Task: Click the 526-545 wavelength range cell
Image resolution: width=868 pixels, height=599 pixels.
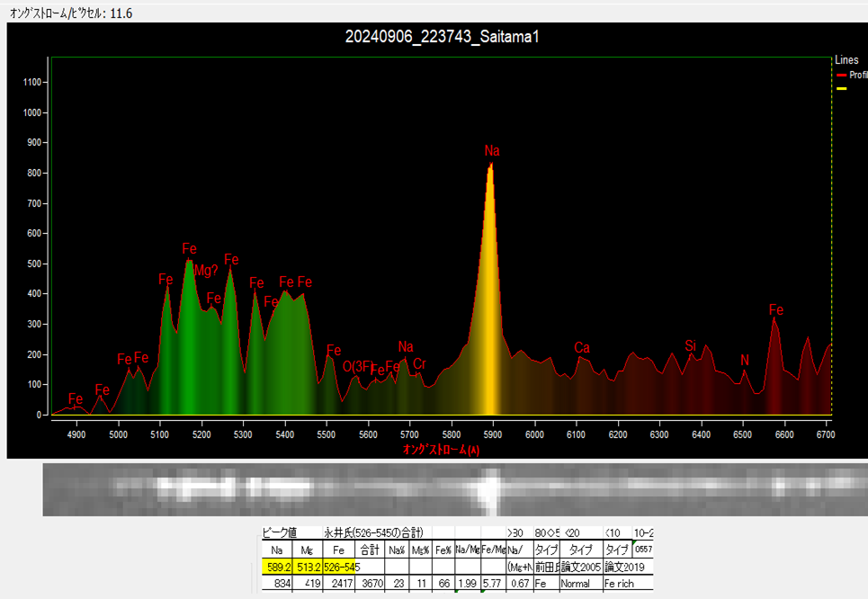Action: [342, 567]
